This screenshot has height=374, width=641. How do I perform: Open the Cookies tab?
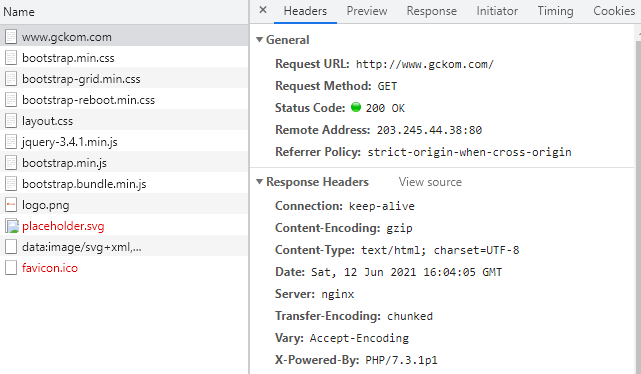[614, 11]
